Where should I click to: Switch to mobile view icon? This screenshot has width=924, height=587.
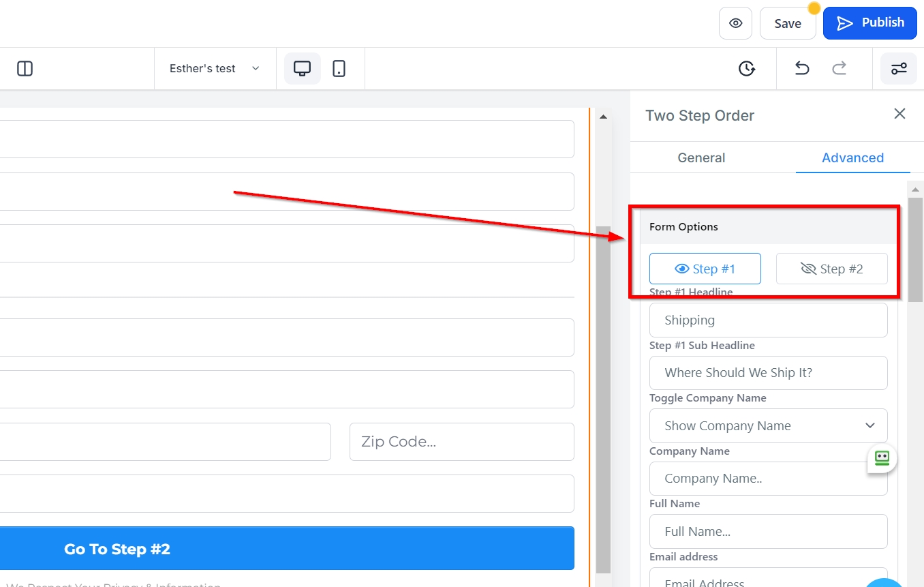(339, 68)
